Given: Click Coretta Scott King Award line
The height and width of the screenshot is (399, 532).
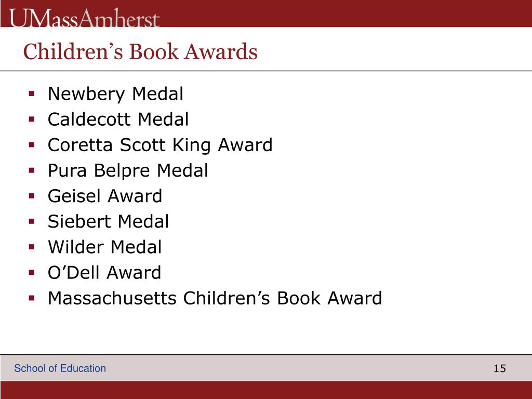Looking at the screenshot, I should [x=160, y=145].
